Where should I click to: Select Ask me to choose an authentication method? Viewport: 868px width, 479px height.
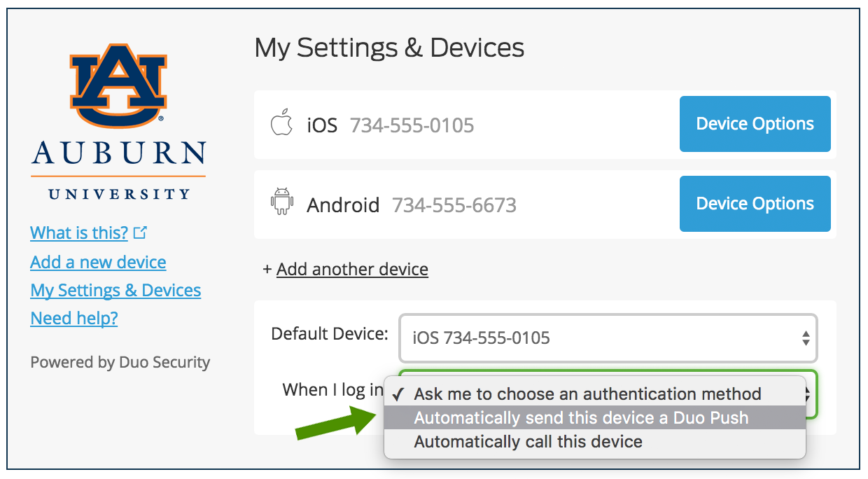587,394
